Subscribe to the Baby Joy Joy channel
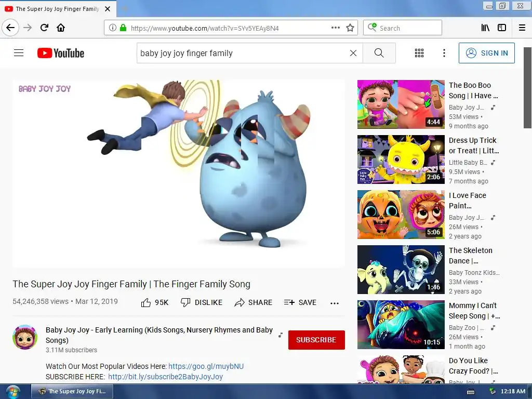The image size is (532, 399). (x=316, y=340)
